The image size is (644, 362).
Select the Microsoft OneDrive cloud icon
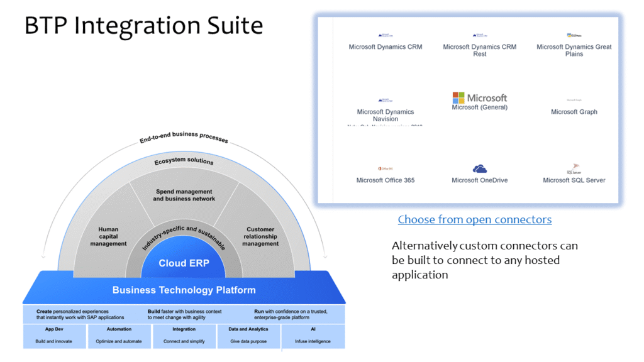click(479, 168)
